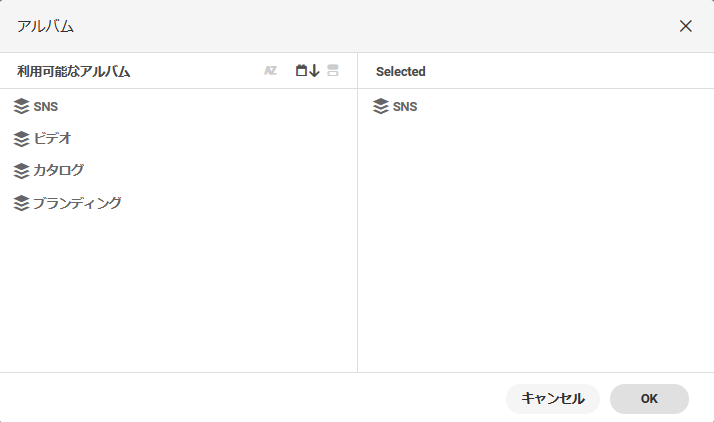The width and height of the screenshot is (714, 422).
Task: Choose the カタログ album
Action: (58, 171)
